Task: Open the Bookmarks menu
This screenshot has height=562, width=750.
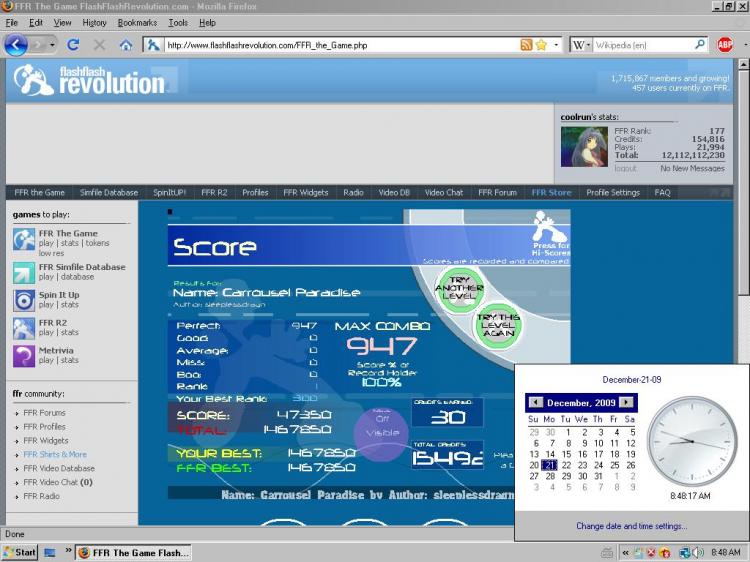Action: click(137, 22)
